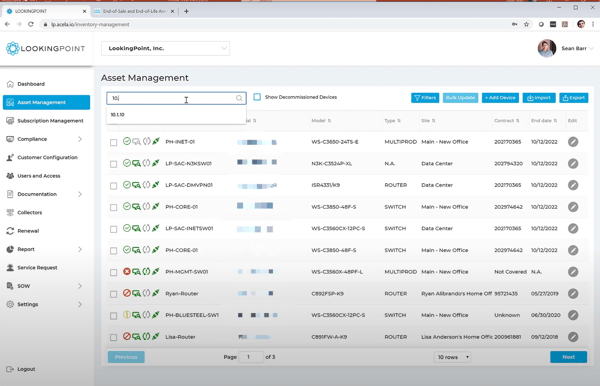Open the 10 rows per page dropdown
This screenshot has height=386, width=600.
click(x=452, y=357)
